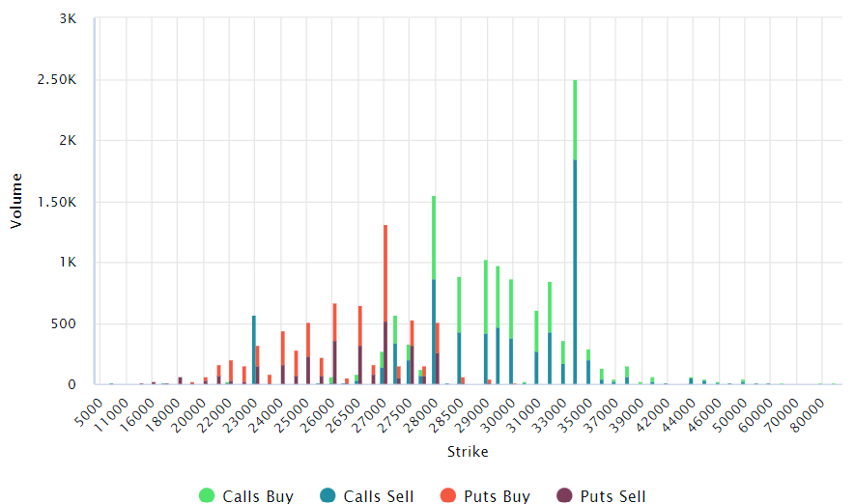The height and width of the screenshot is (504, 855).
Task: Click the Strike axis title
Action: click(468, 452)
